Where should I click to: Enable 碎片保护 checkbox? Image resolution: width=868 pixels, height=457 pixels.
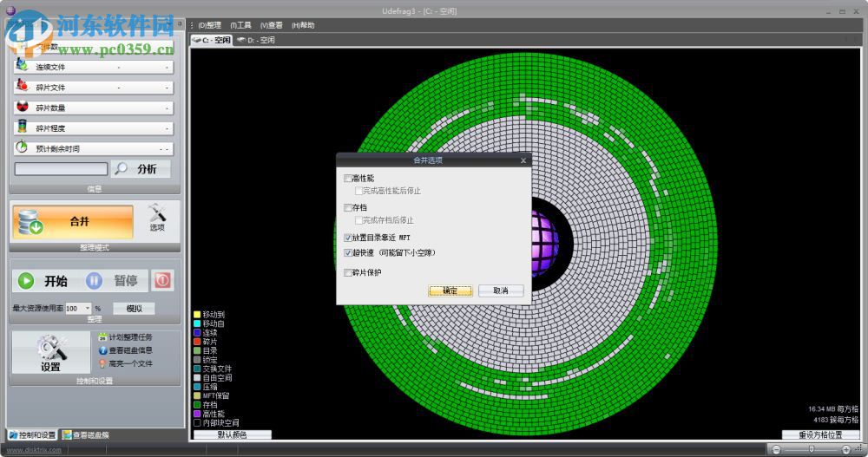pyautogui.click(x=348, y=272)
